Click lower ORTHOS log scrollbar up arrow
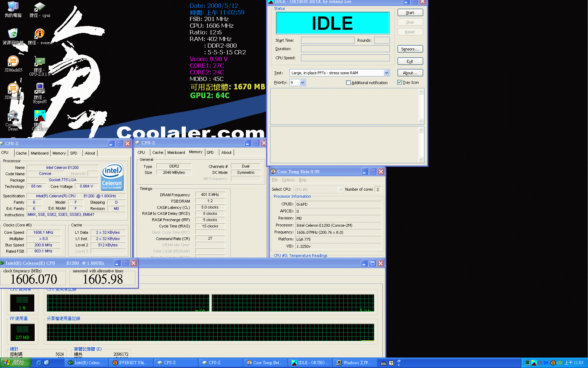 coord(421,130)
